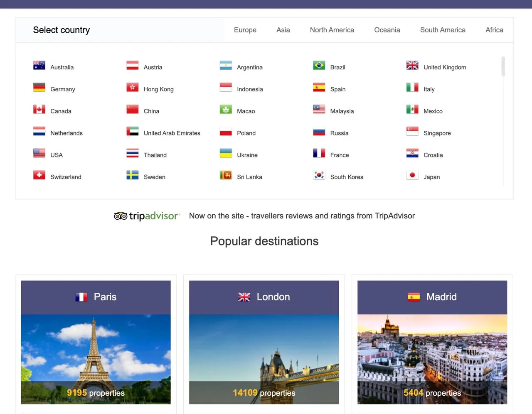Choose the South Korea flag icon

click(319, 175)
